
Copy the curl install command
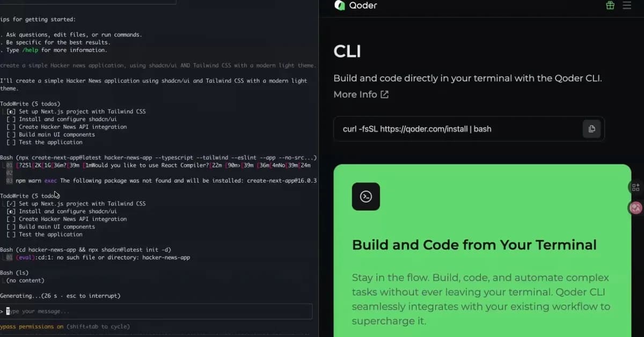[591, 129]
